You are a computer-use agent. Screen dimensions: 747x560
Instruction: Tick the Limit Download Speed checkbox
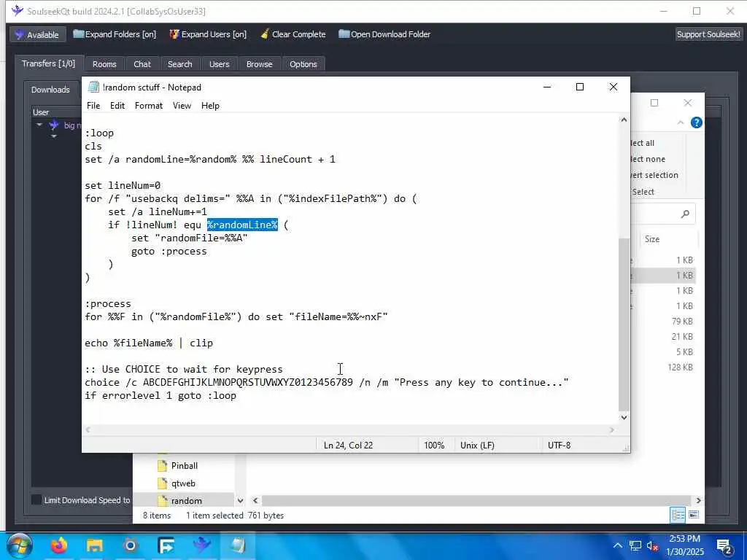36,499
